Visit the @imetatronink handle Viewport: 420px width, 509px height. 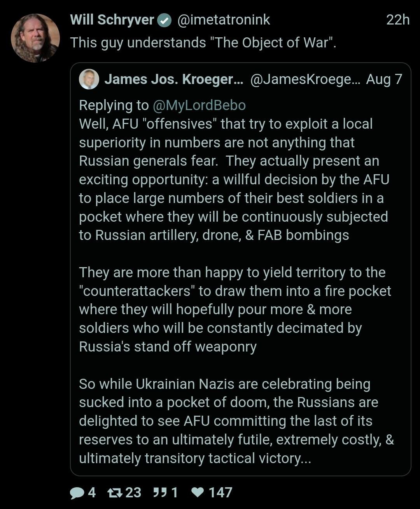pyautogui.click(x=224, y=20)
